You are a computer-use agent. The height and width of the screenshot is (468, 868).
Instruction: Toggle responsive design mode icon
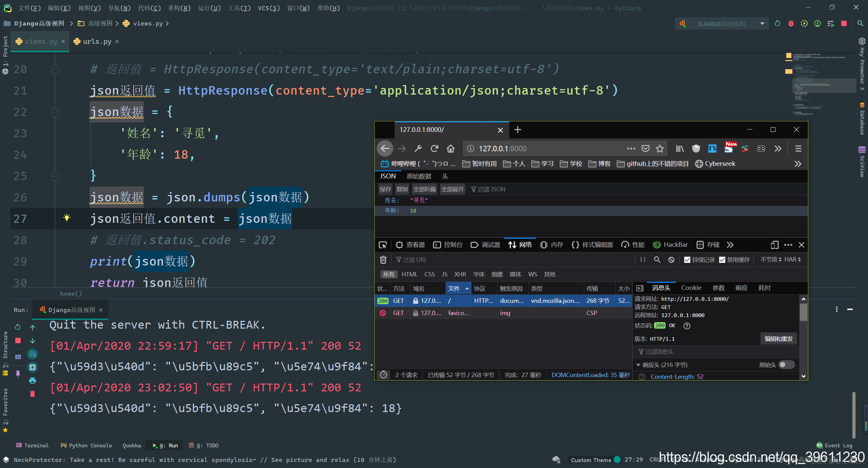pyautogui.click(x=774, y=245)
